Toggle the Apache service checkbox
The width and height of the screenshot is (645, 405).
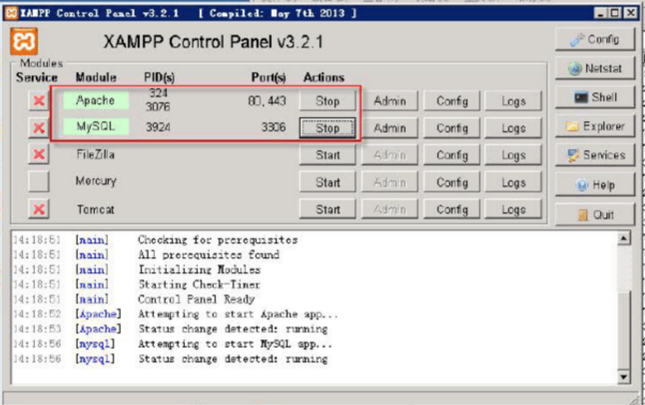pos(39,101)
